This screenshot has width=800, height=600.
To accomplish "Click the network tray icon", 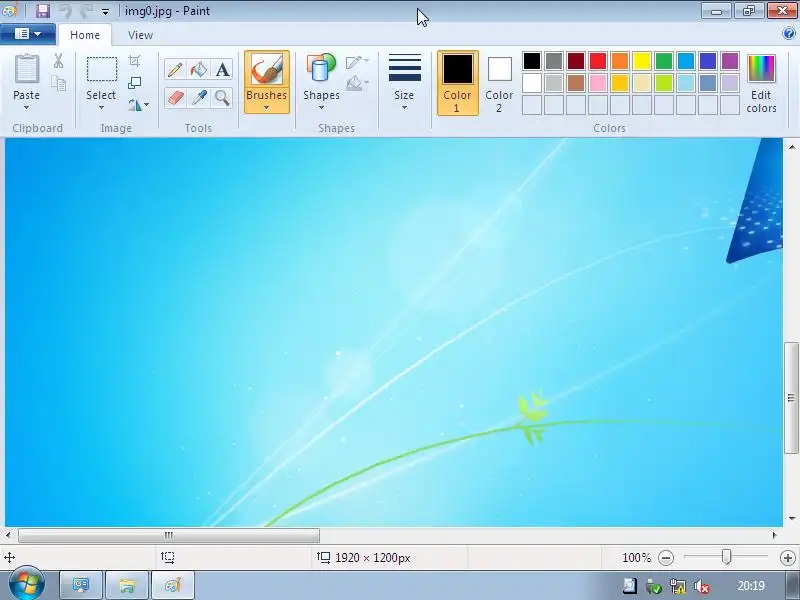I will 678,586.
